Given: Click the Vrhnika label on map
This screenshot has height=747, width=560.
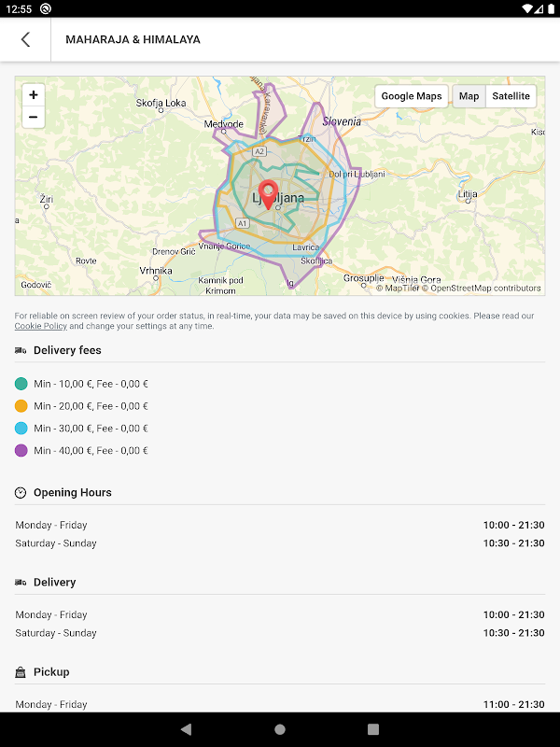Looking at the screenshot, I should (156, 271).
